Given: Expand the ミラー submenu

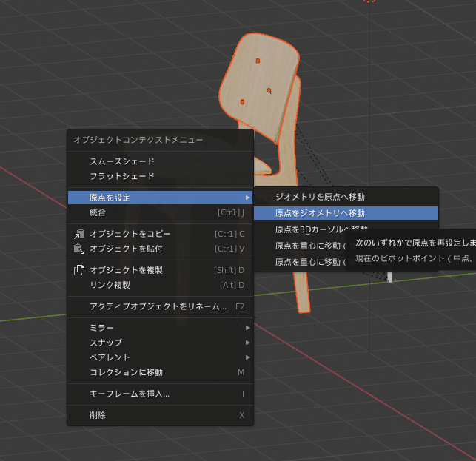Looking at the screenshot, I should [160, 328].
